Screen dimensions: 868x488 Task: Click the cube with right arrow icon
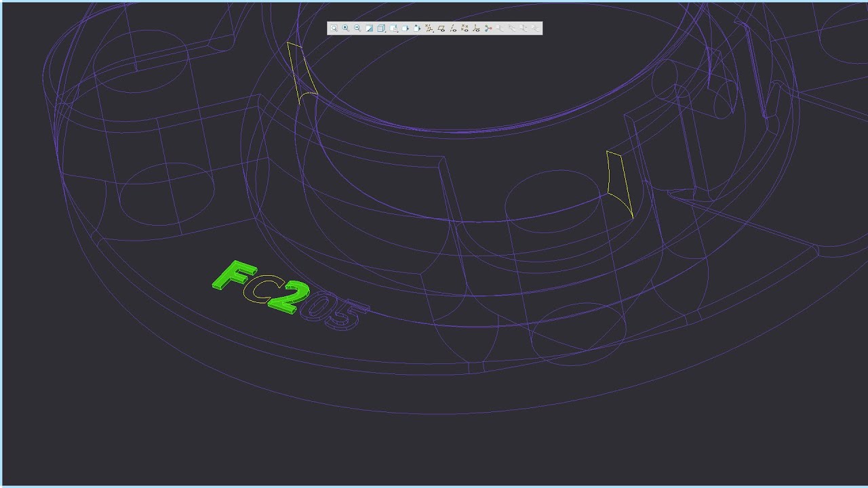(x=405, y=28)
